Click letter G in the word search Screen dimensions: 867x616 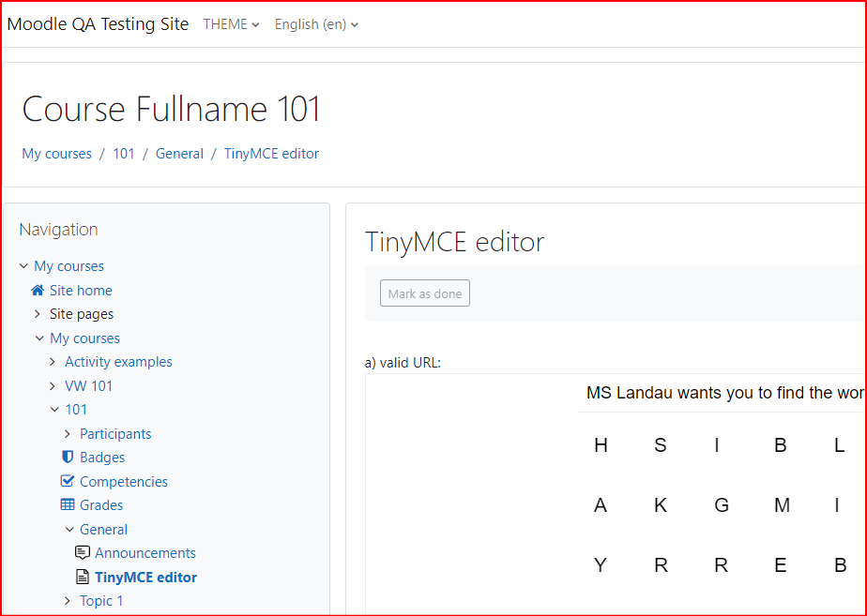tap(722, 505)
